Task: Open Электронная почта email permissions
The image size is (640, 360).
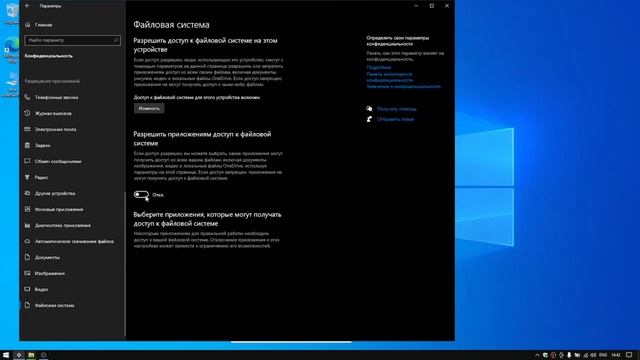Action: click(51, 129)
